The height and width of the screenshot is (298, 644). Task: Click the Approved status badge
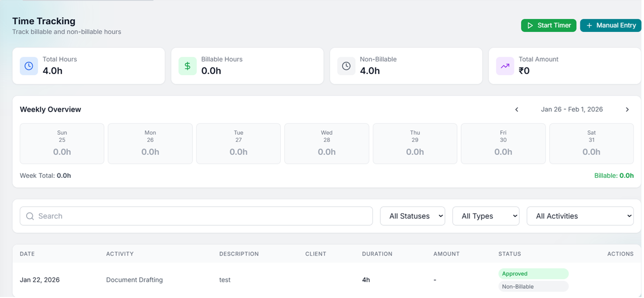[x=533, y=274]
